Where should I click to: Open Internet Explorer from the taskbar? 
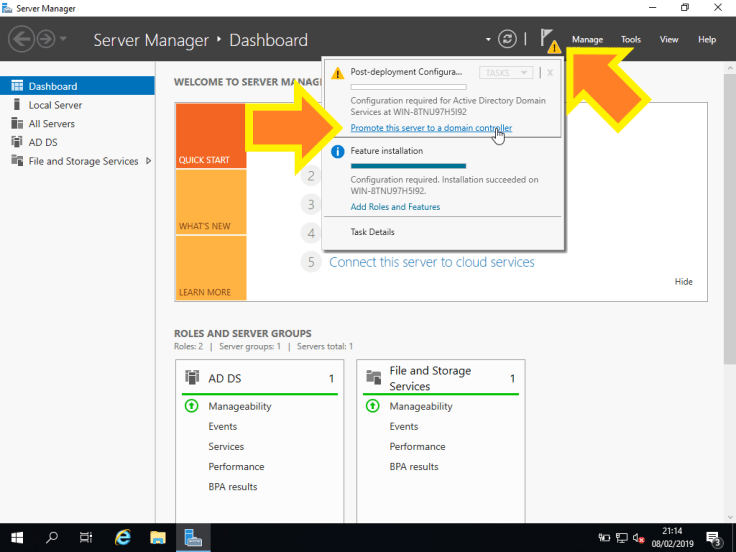point(124,537)
